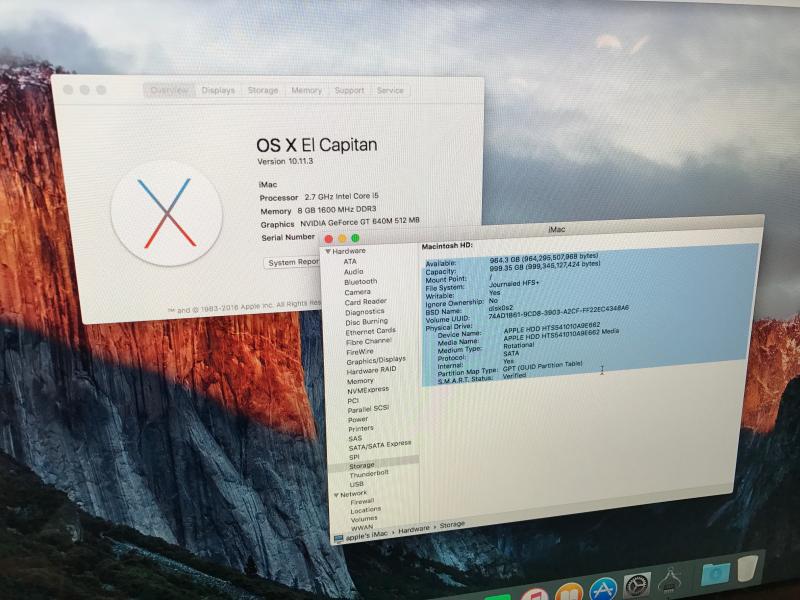Select SPI in the sidebar
800x600 pixels.
(x=354, y=457)
